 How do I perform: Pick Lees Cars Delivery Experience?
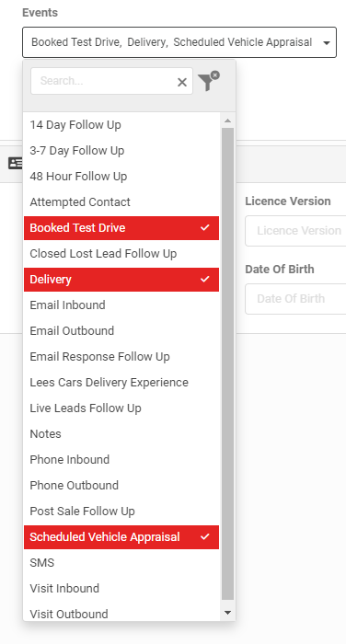pos(121,383)
